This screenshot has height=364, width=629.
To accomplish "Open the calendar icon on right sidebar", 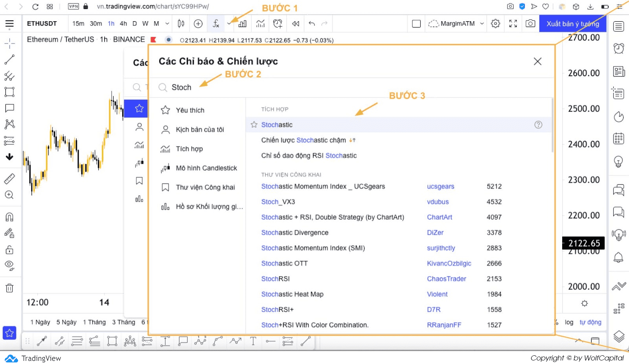I will [618, 139].
